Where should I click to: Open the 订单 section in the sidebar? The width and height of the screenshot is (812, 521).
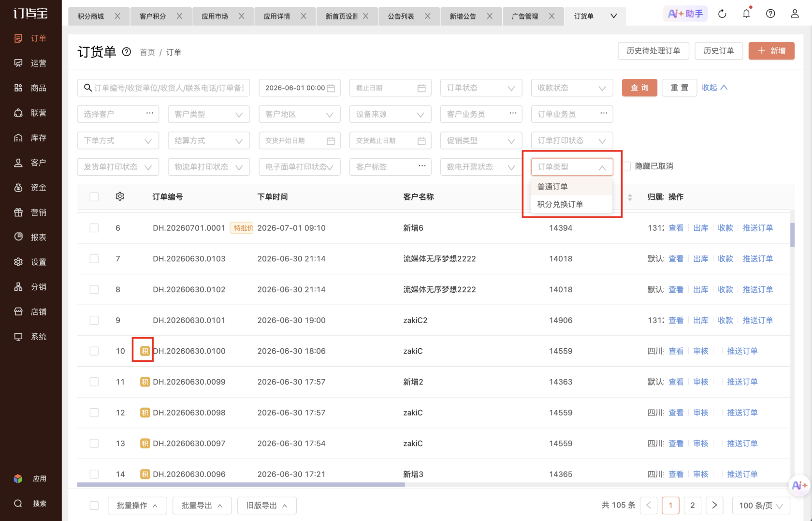(30, 38)
